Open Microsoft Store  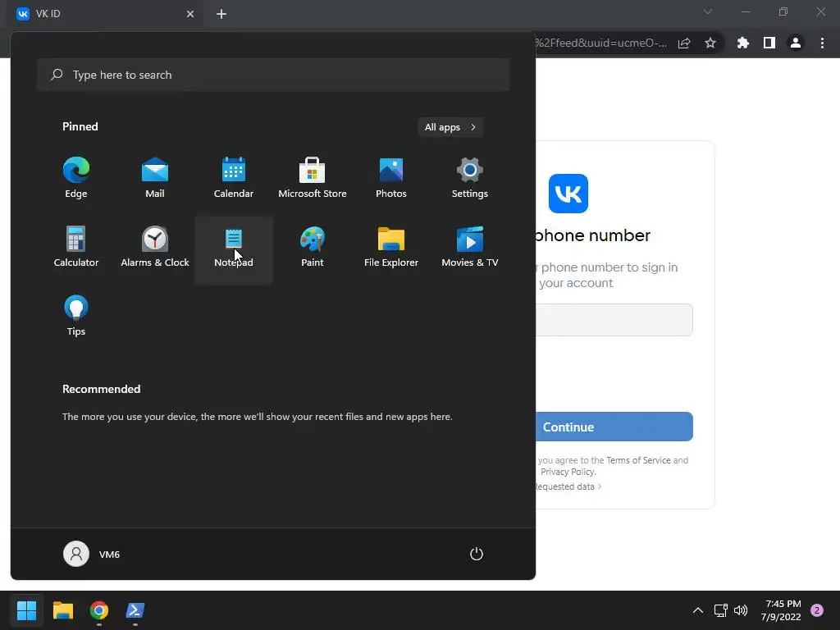(x=313, y=178)
